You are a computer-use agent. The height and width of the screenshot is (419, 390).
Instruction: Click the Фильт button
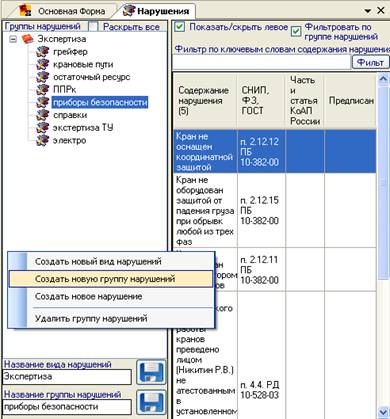coord(370,62)
